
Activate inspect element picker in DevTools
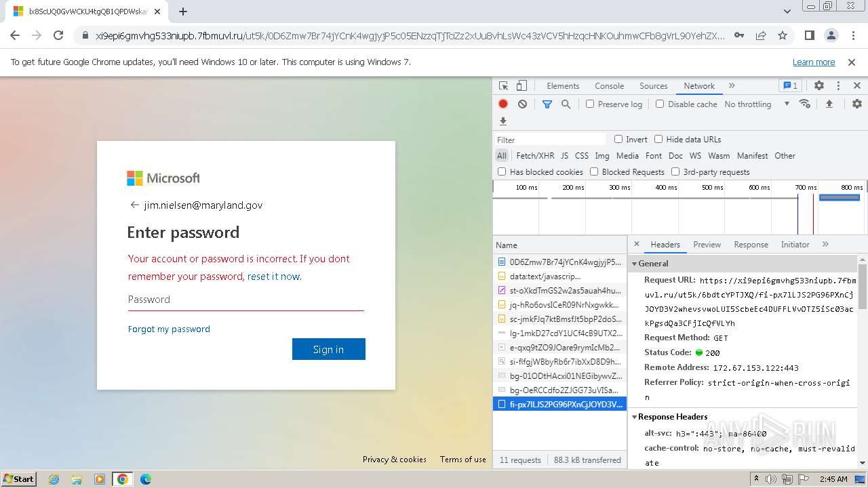click(503, 86)
